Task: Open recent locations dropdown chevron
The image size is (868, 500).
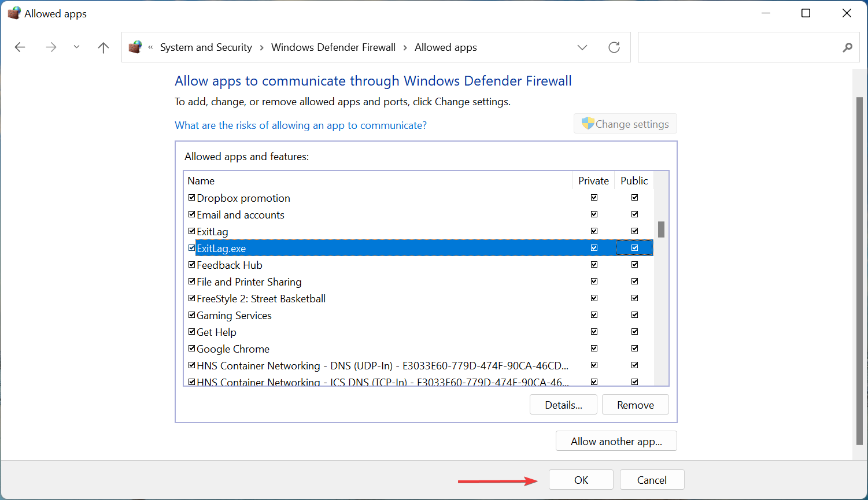Action: [76, 47]
